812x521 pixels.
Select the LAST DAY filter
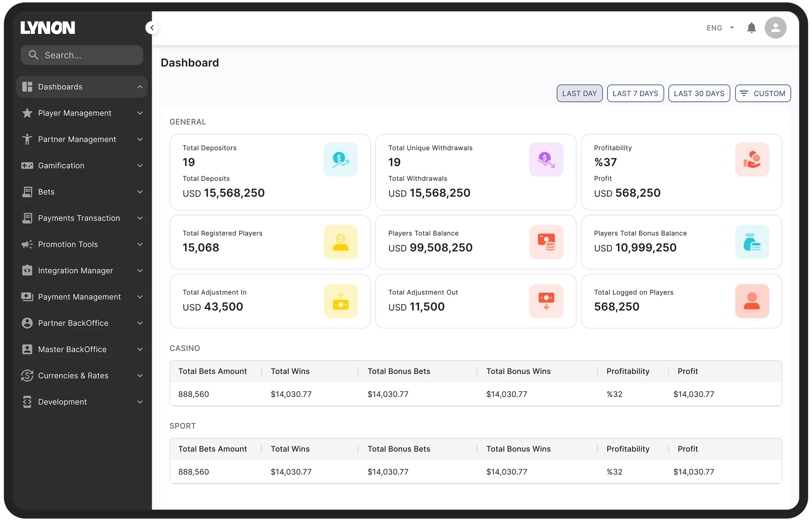pos(579,93)
